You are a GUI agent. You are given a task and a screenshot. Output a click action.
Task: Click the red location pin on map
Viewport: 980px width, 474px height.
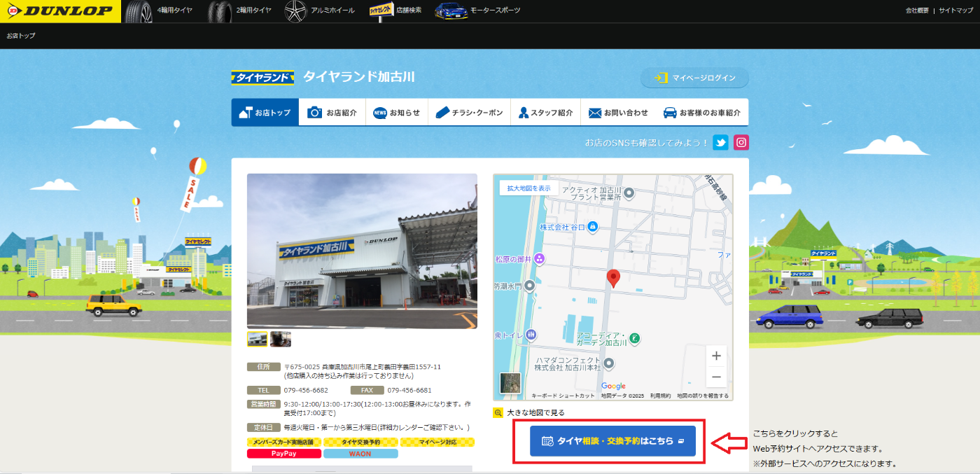(613, 278)
